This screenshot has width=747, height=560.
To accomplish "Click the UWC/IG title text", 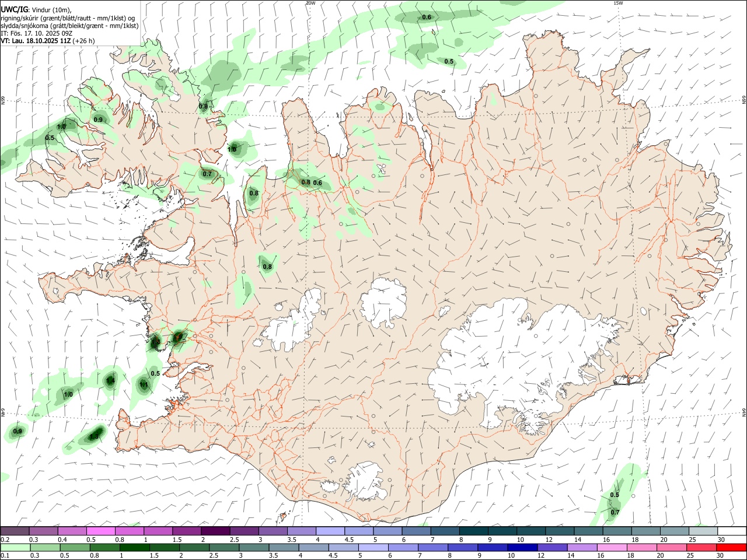I will (14, 9).
